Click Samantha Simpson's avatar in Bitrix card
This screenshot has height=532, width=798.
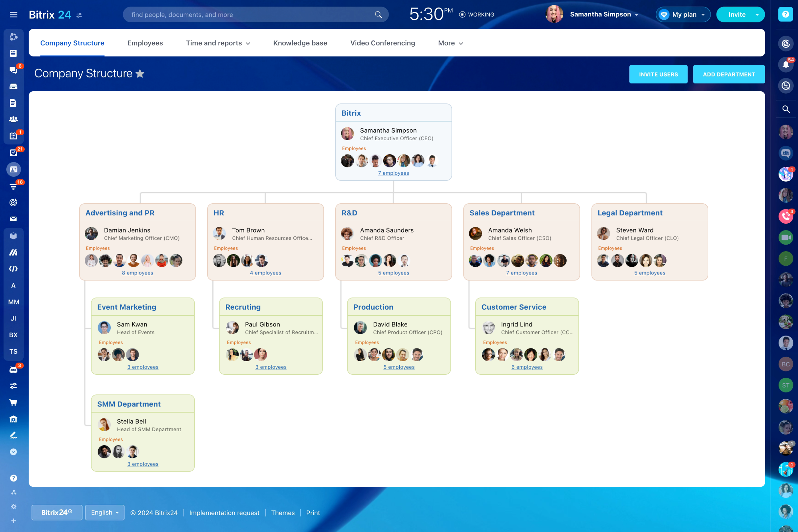pos(347,134)
